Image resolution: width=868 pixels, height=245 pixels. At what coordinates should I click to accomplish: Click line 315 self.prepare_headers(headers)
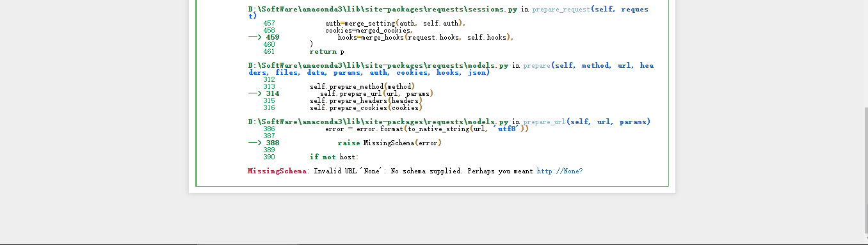click(366, 100)
